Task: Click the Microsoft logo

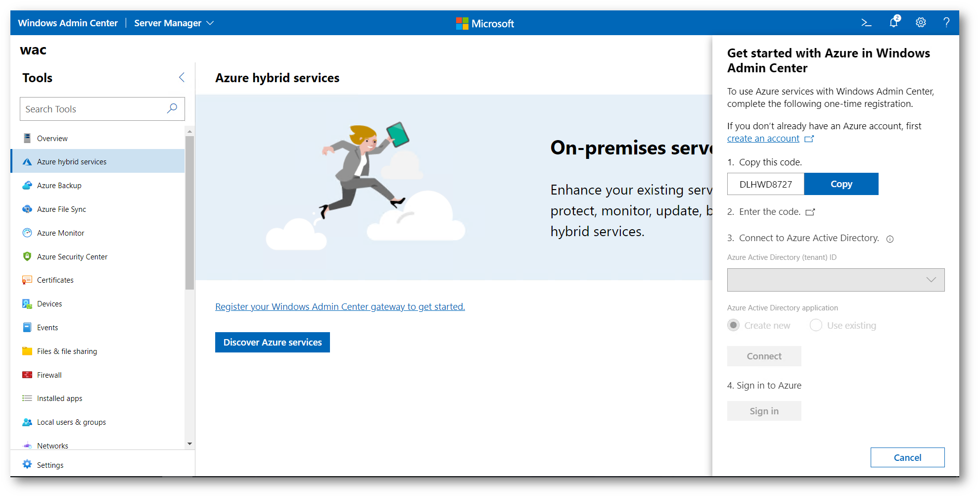Action: (x=485, y=23)
